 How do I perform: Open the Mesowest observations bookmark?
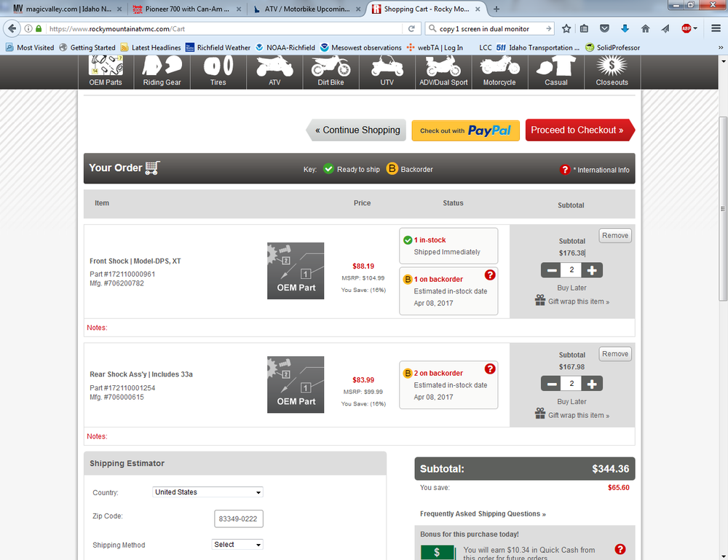coord(361,48)
